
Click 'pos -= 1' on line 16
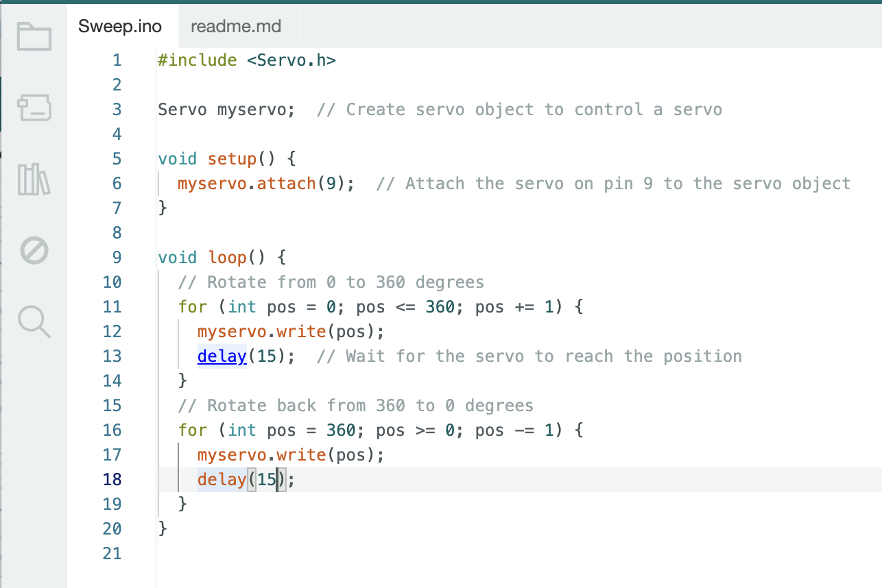pyautogui.click(x=514, y=430)
